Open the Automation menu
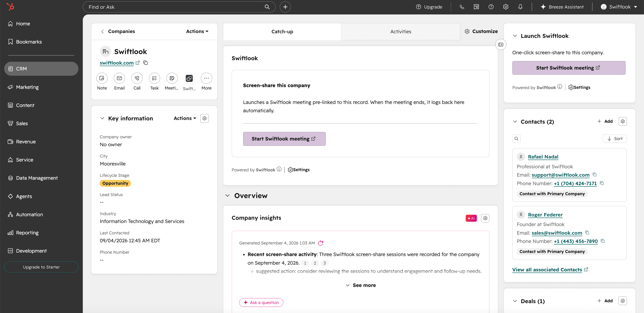Image resolution: width=644 pixels, height=313 pixels. (41, 215)
